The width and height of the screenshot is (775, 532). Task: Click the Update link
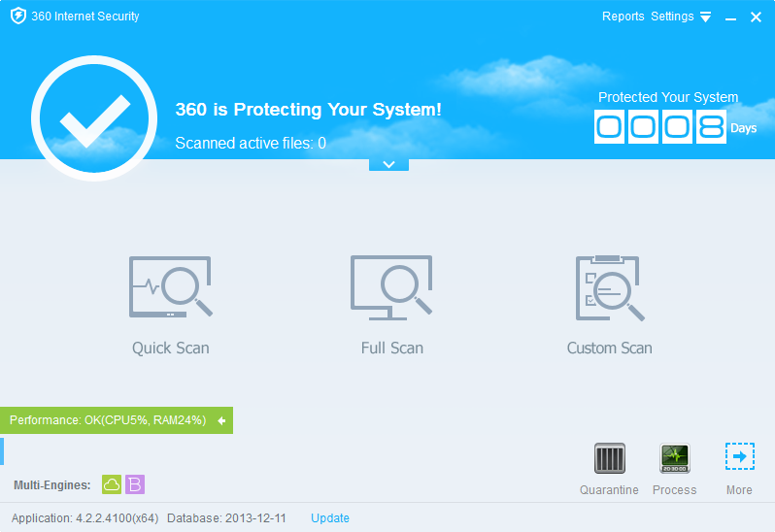pos(330,518)
